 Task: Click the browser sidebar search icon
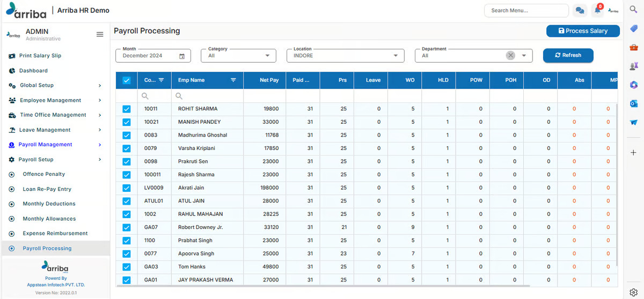[633, 10]
